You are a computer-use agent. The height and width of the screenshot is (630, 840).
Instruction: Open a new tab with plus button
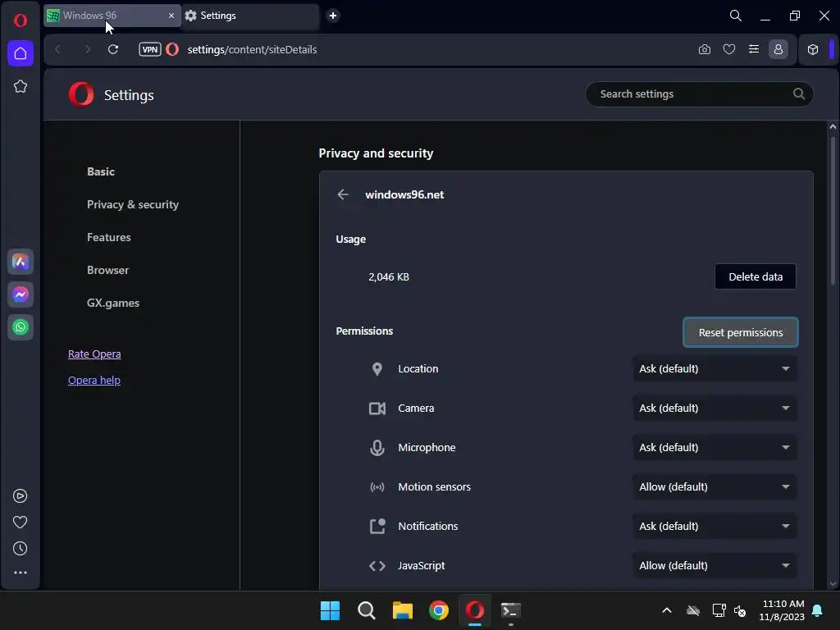(333, 16)
